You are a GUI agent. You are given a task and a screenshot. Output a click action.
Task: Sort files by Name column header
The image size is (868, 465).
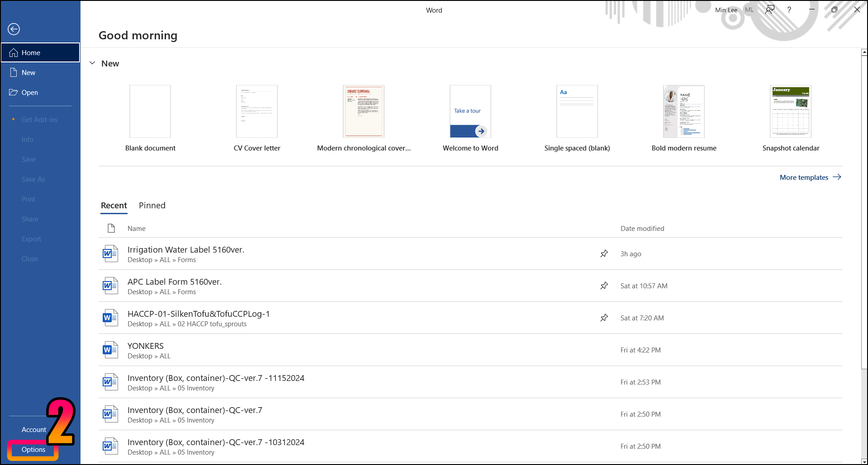coord(137,229)
